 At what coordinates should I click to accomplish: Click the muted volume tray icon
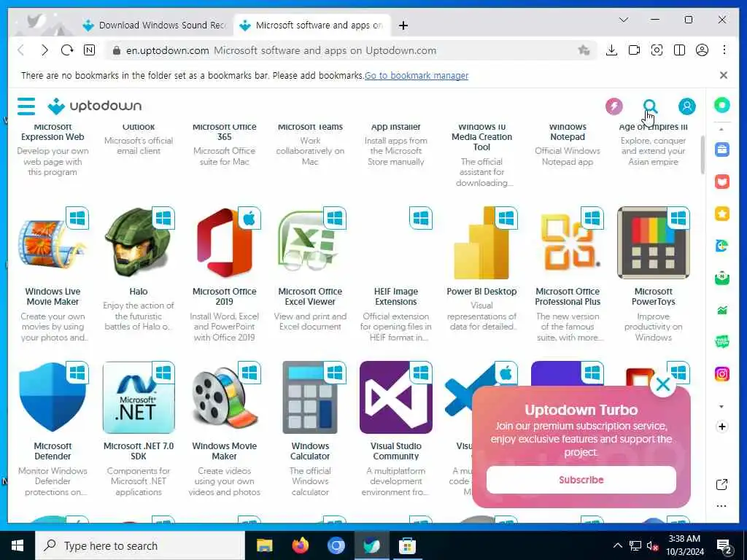(x=651, y=545)
